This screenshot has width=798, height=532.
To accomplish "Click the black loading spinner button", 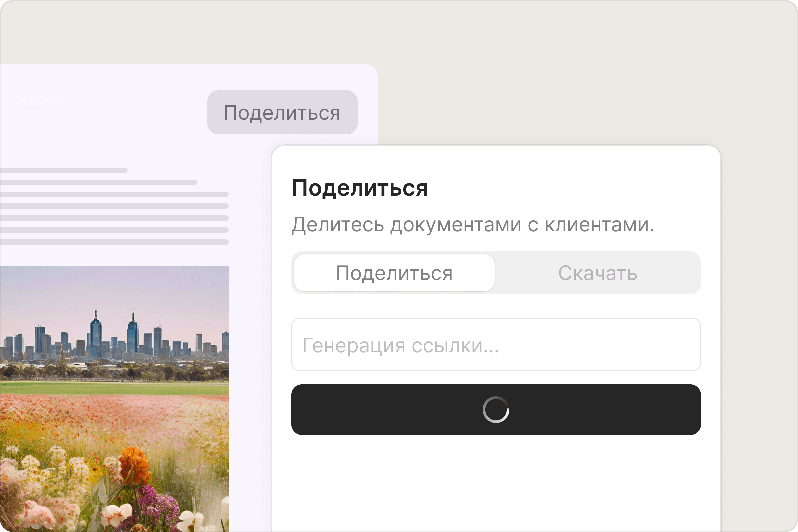I will point(496,410).
